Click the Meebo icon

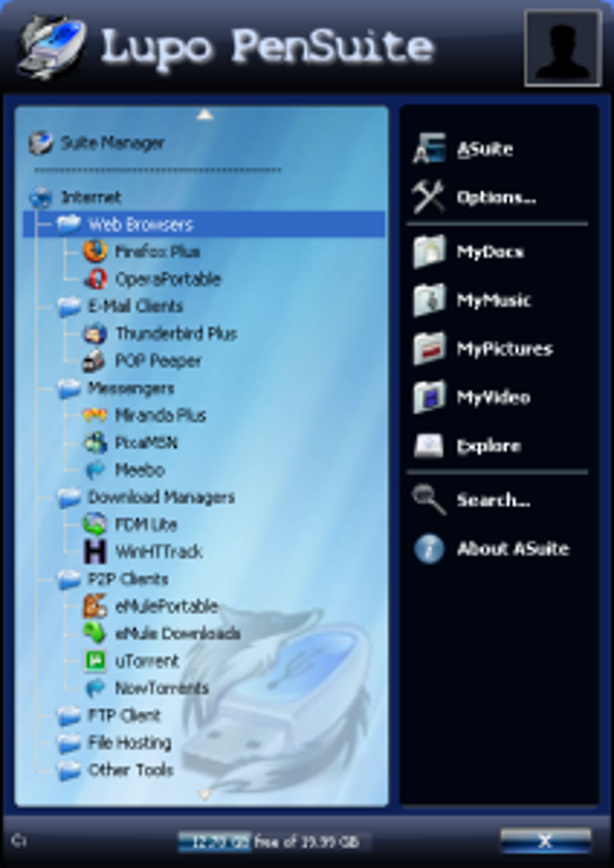(95, 470)
